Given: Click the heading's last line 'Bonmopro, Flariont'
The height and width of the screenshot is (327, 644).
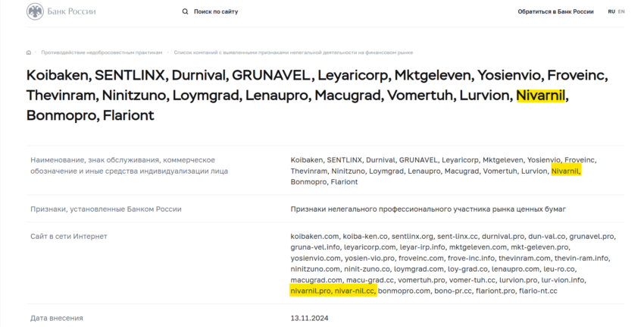Looking at the screenshot, I should click(x=90, y=115).
